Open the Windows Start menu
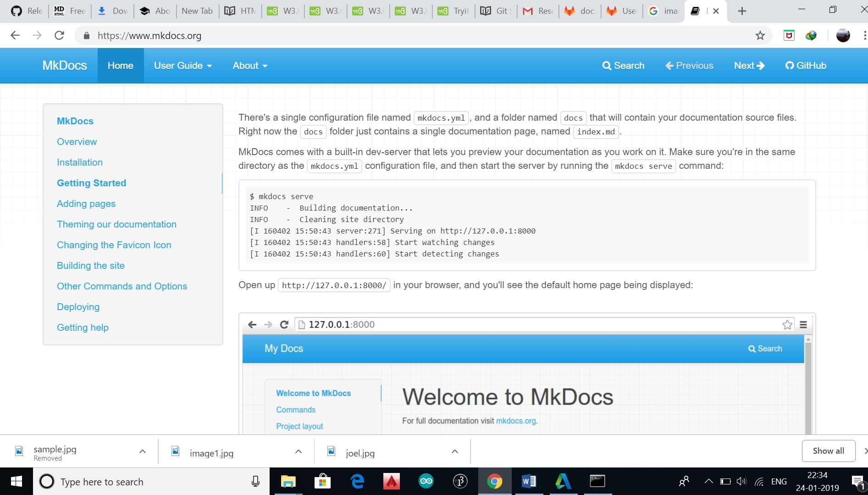Viewport: 868px width, 495px height. (16, 481)
